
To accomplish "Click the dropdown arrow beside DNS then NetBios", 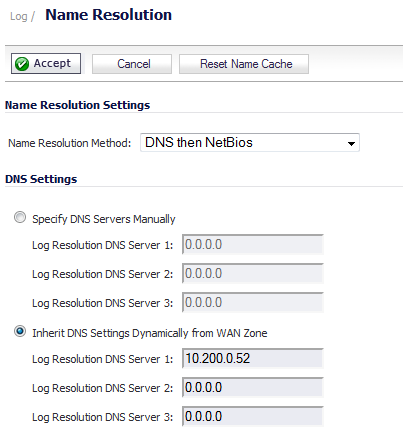I will pos(351,144).
